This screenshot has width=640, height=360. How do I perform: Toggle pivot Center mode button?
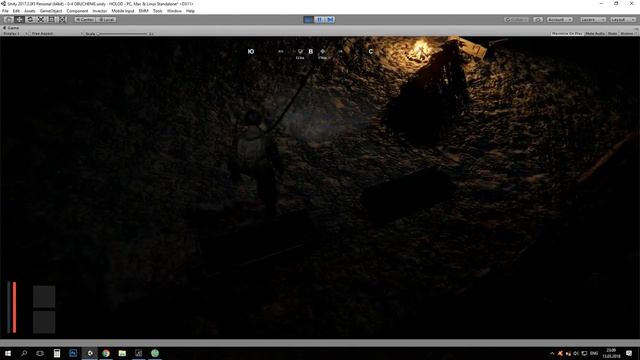tap(85, 20)
